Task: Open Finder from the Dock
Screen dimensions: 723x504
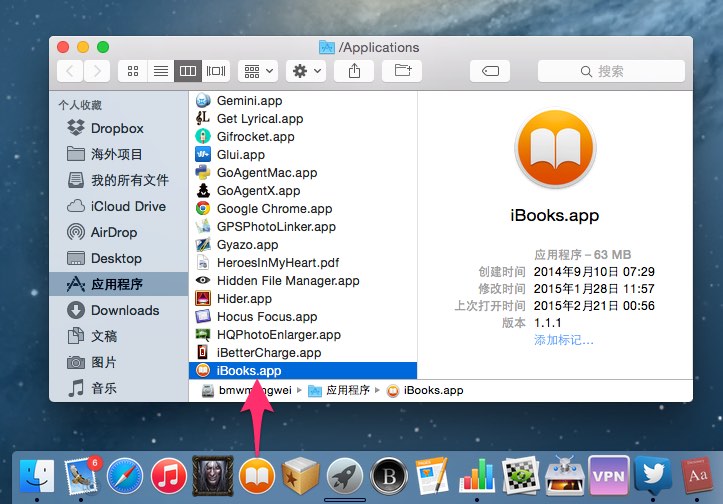Action: click(x=37, y=476)
